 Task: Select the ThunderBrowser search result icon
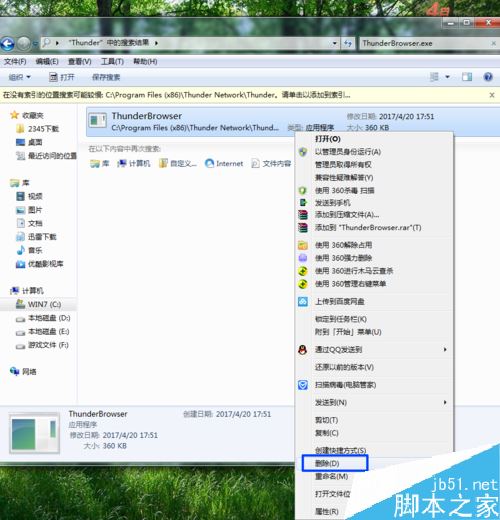click(98, 121)
